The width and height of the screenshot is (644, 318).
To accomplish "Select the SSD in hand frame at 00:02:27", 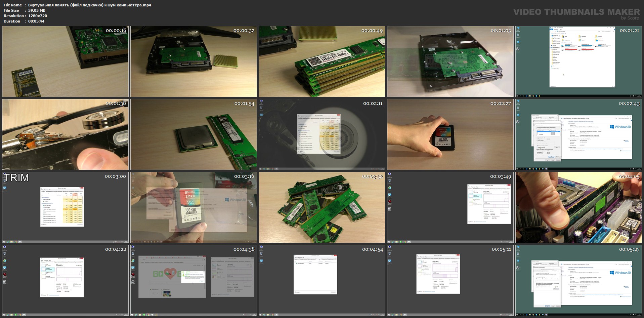I will pos(450,134).
